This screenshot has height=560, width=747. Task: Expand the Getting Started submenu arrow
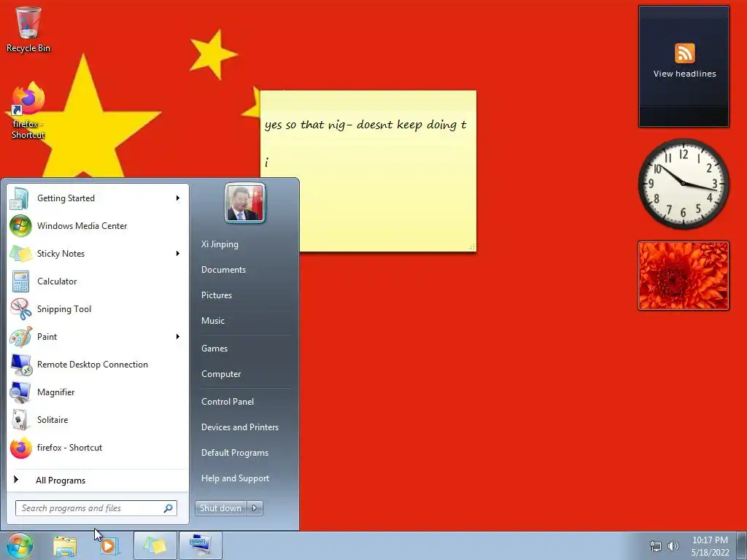tap(178, 198)
